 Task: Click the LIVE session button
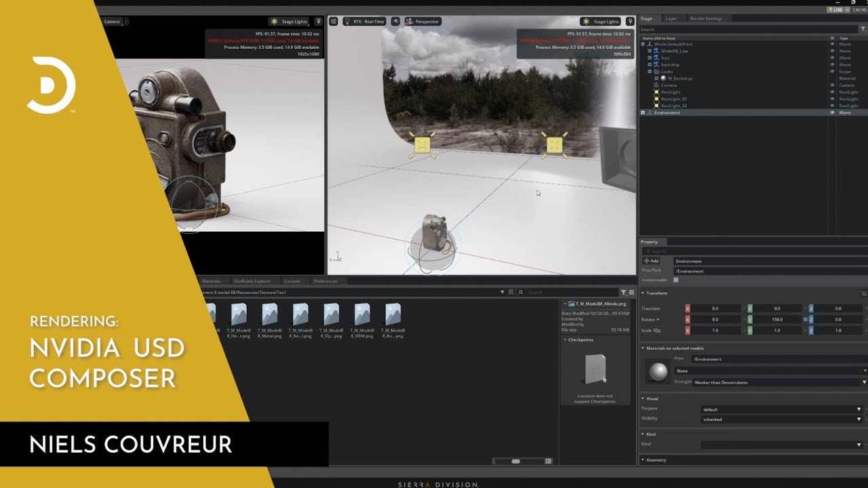pyautogui.click(x=836, y=10)
